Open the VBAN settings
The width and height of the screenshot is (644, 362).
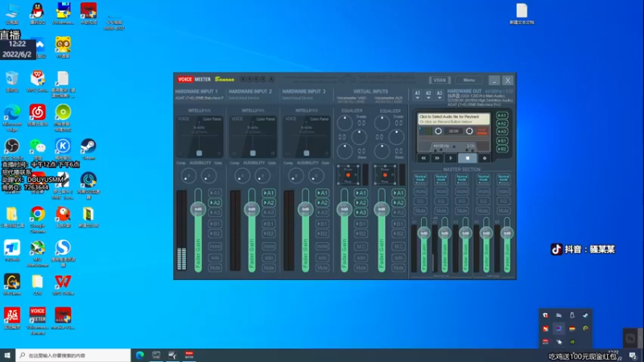(440, 80)
